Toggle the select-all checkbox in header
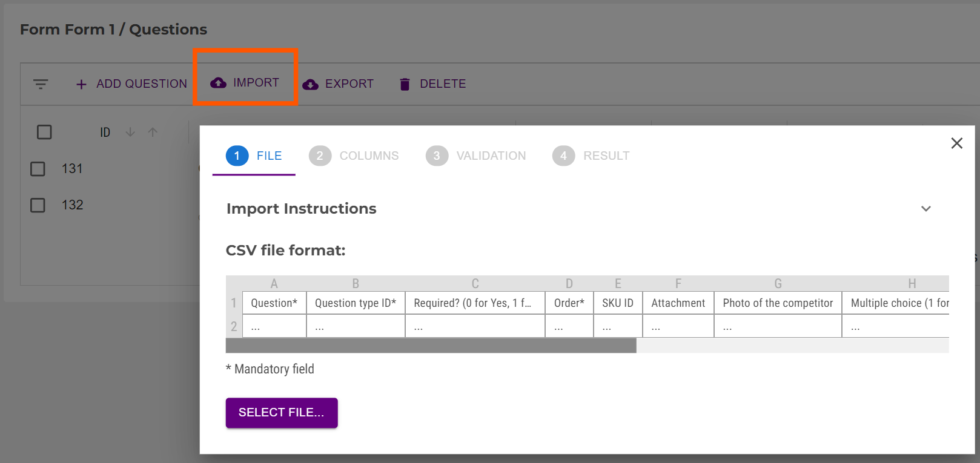 click(x=44, y=132)
